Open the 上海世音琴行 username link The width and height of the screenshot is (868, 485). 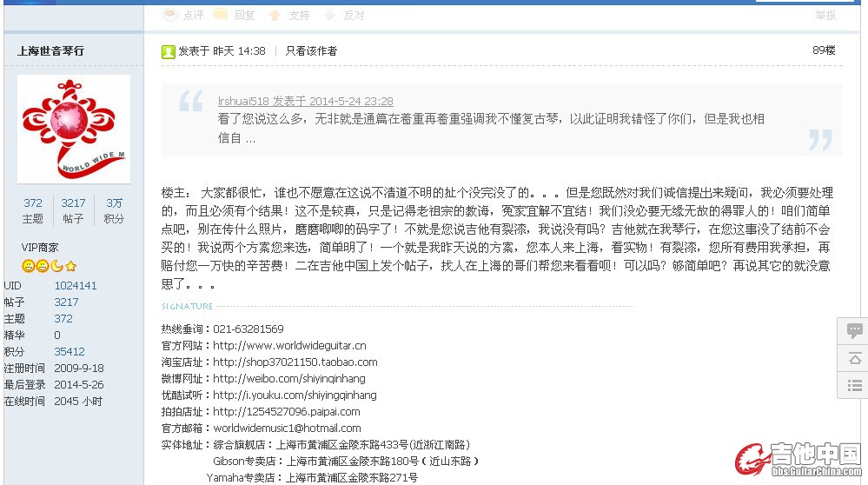pyautogui.click(x=51, y=51)
